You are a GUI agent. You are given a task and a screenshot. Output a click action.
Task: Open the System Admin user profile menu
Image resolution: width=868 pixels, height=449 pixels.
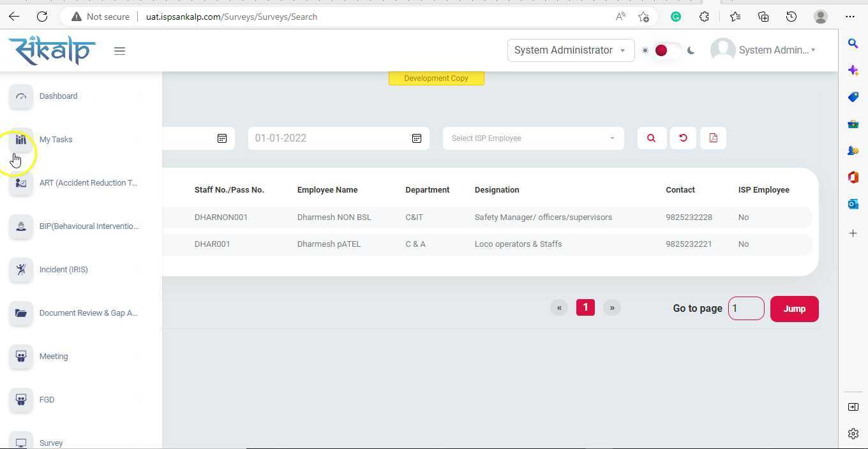763,50
